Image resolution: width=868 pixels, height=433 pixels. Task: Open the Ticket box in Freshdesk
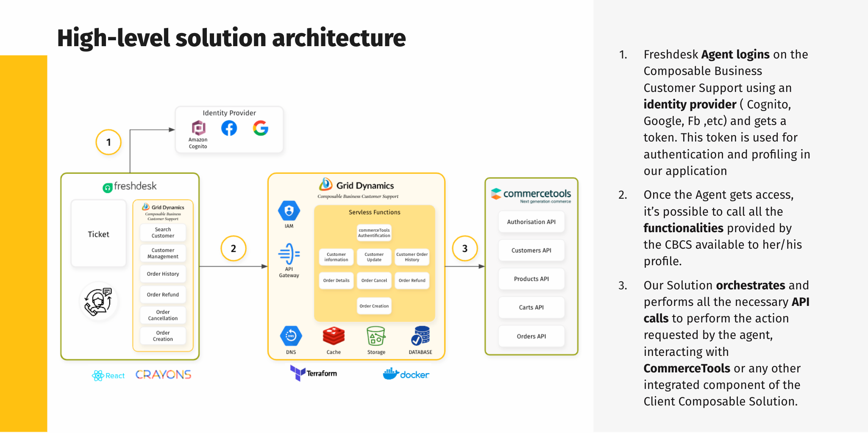(99, 233)
